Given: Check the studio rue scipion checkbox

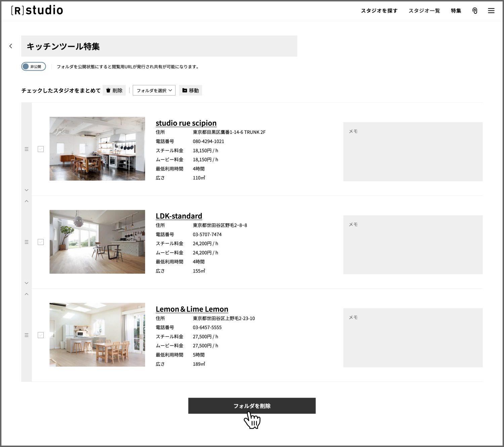Looking at the screenshot, I should (41, 149).
